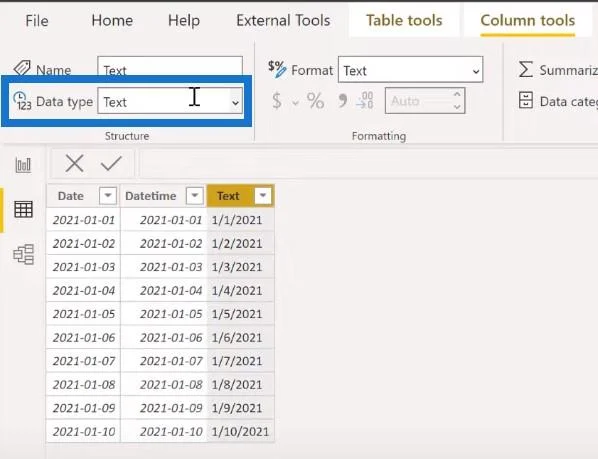The height and width of the screenshot is (459, 598).
Task: Open the Datetime column filter dropdown
Action: pyautogui.click(x=195, y=196)
